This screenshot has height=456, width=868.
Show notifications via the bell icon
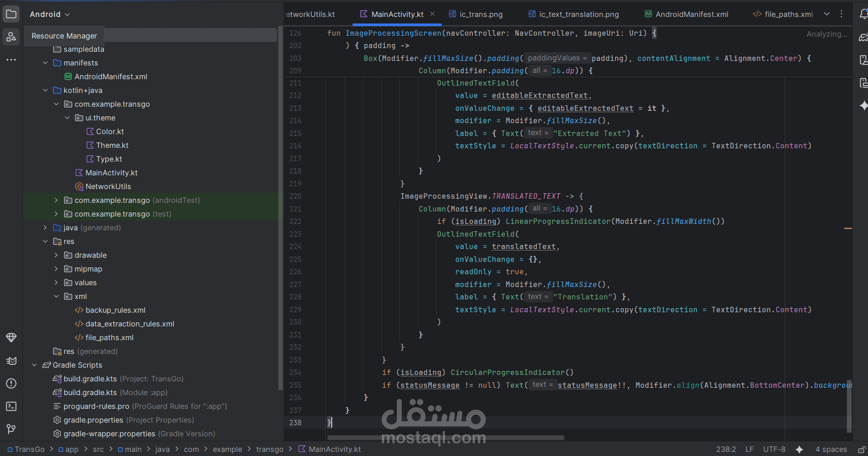pos(864,14)
